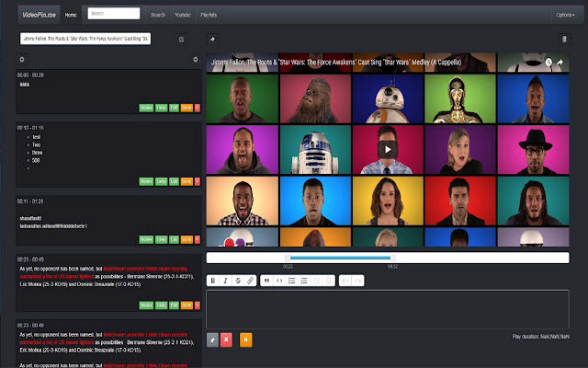
Task: Open the Home tab in the navbar
Action: click(x=71, y=15)
